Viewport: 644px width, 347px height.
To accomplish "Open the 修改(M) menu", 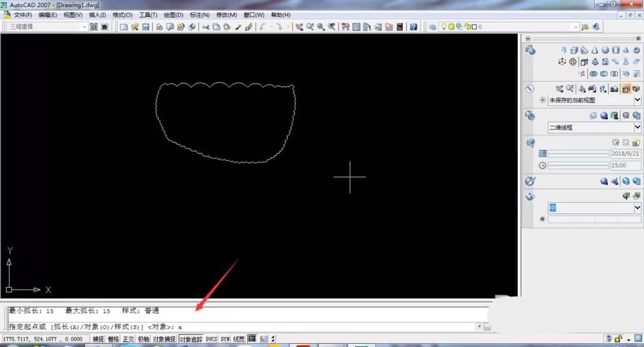I will [x=227, y=15].
